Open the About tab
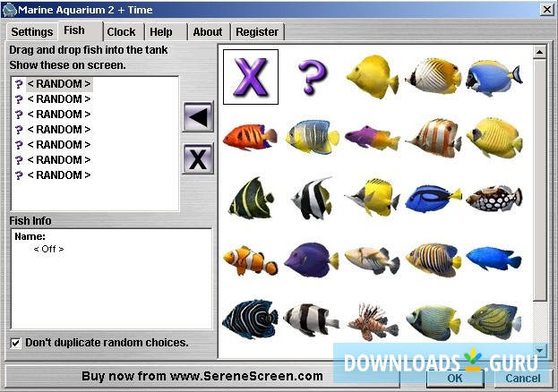 click(208, 32)
